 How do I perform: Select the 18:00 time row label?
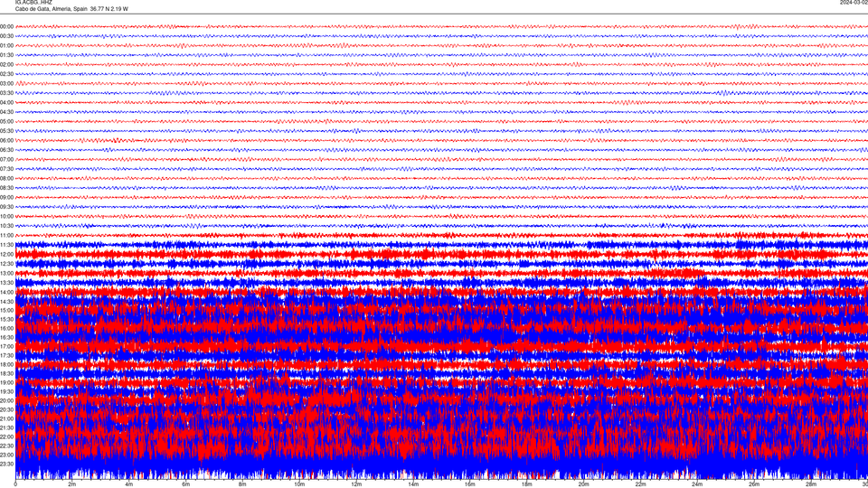[6, 364]
